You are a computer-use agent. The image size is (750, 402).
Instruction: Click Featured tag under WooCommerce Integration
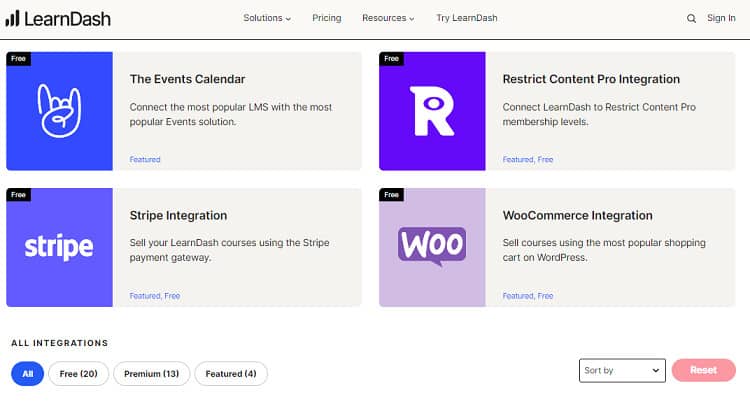pyautogui.click(x=518, y=296)
